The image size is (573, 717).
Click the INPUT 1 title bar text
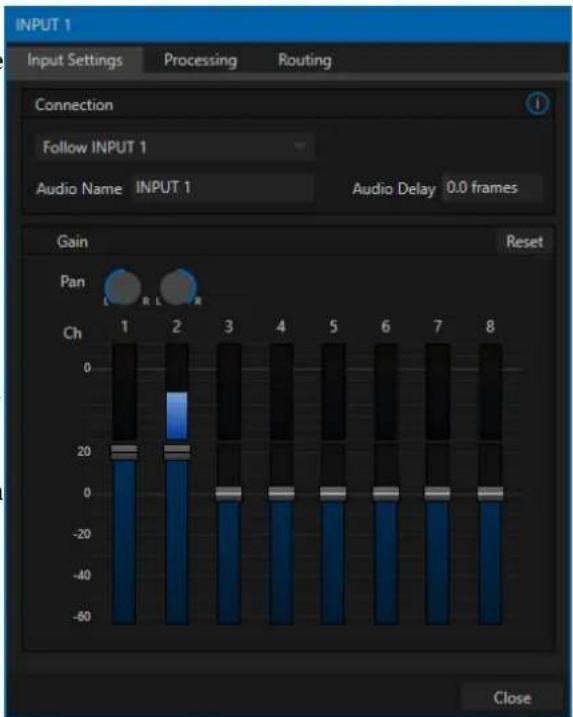coord(43,25)
